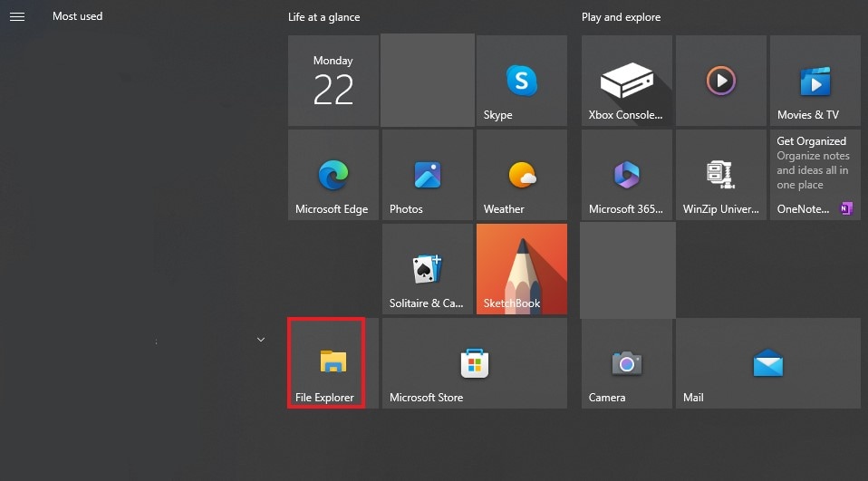Open the hamburger menu in the Start menu
868x481 pixels.
click(x=17, y=16)
